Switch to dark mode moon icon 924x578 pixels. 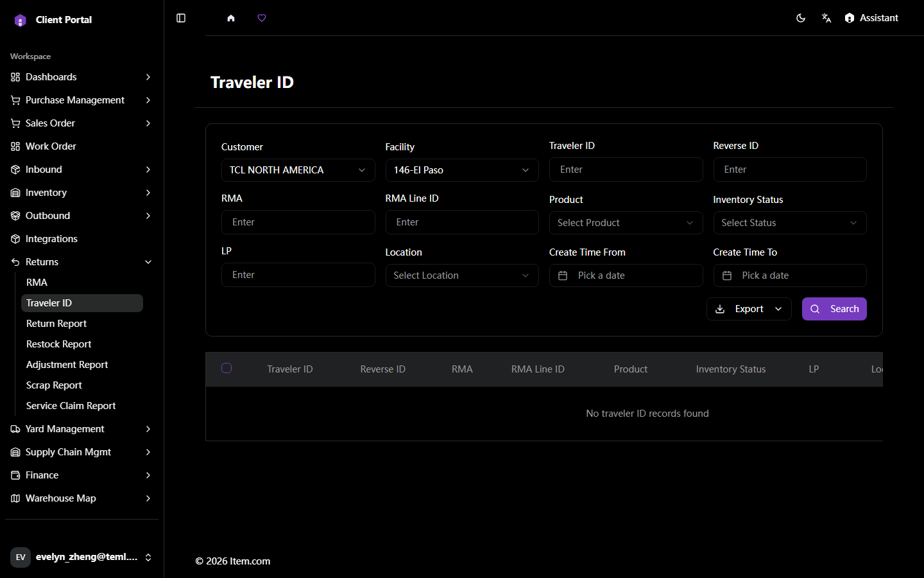801,18
